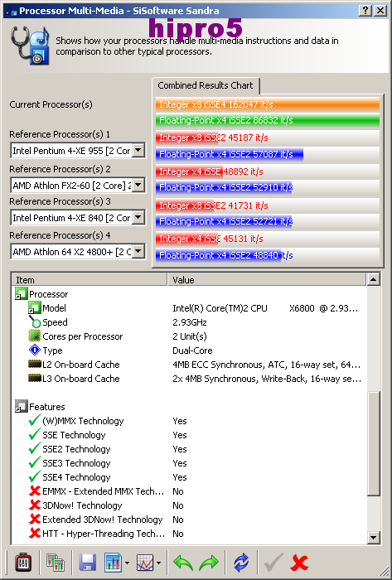Click the blue Floating-Point 52910 it/s bar

click(224, 187)
